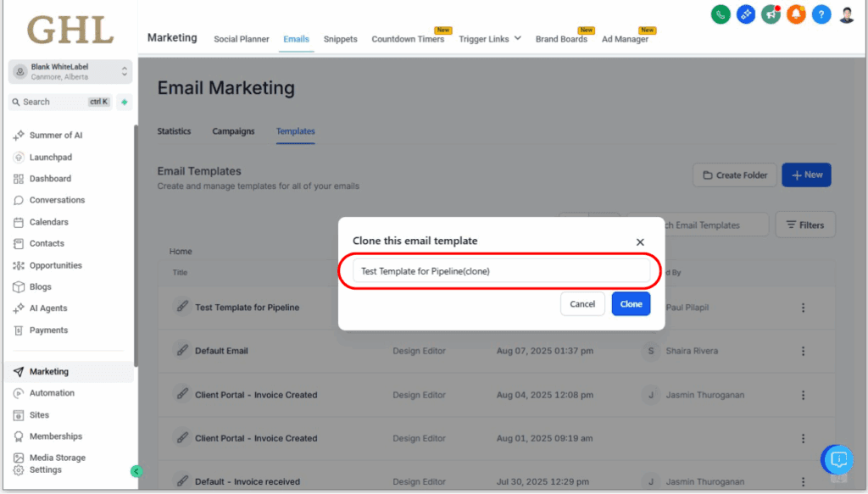The height and width of the screenshot is (494, 868).
Task: Open options menu for Default - Invoice received
Action: 804,481
